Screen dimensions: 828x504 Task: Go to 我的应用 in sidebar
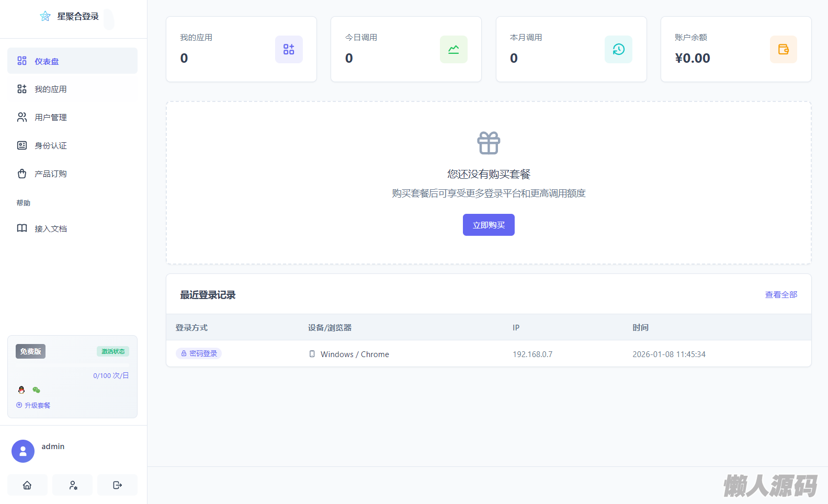click(x=72, y=89)
